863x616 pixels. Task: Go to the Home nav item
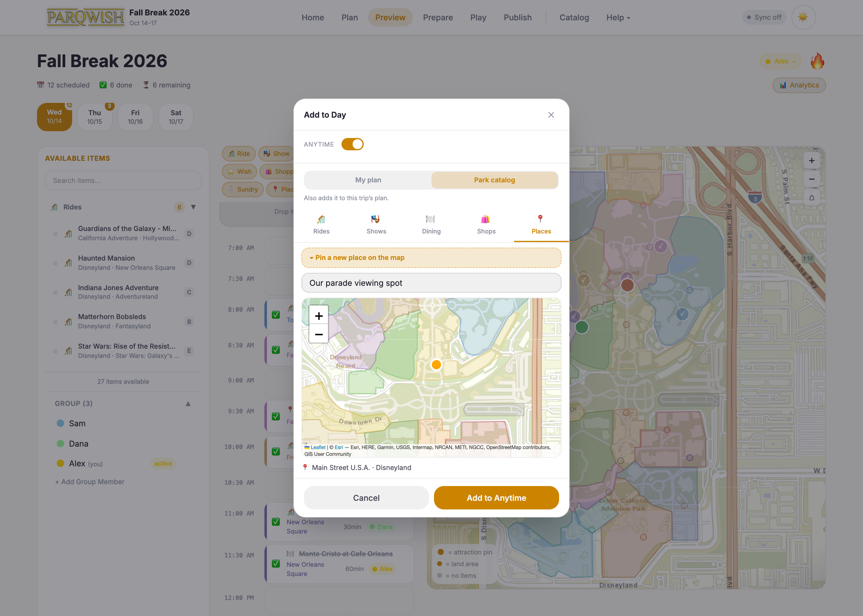tap(313, 18)
